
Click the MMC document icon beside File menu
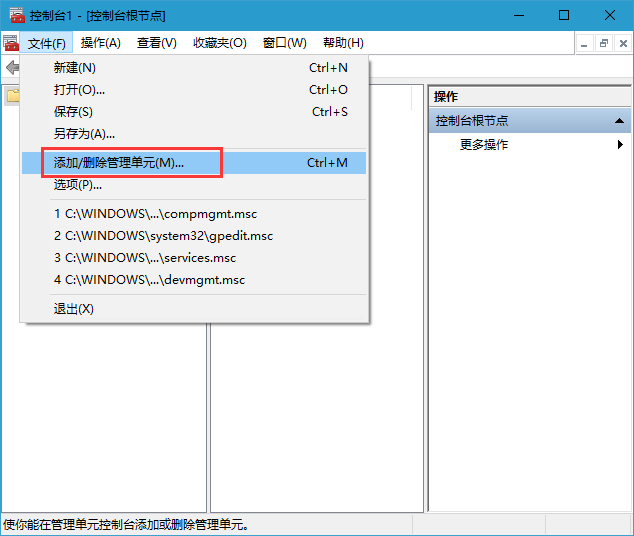11,43
